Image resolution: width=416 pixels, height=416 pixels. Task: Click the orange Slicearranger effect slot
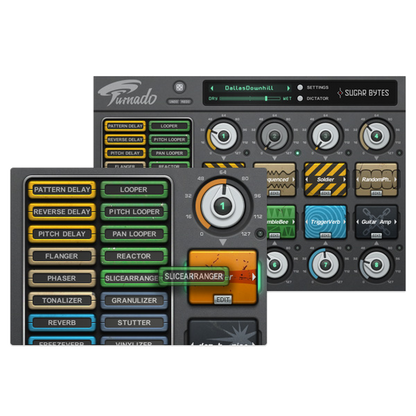223,277
